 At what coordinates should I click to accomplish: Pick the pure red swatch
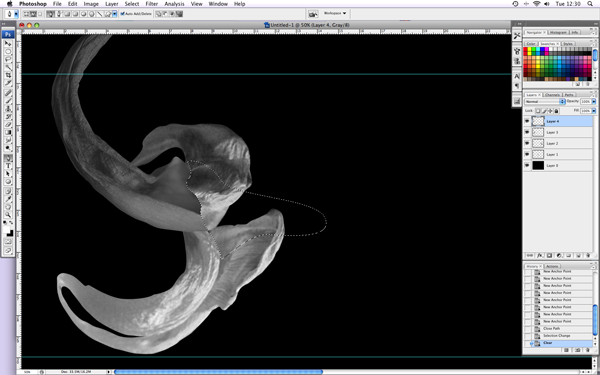point(525,49)
